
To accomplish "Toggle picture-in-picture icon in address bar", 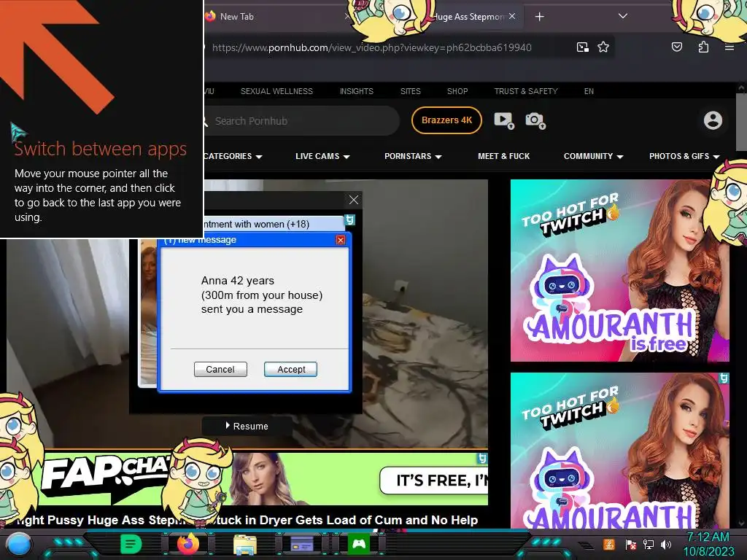I will pyautogui.click(x=583, y=47).
